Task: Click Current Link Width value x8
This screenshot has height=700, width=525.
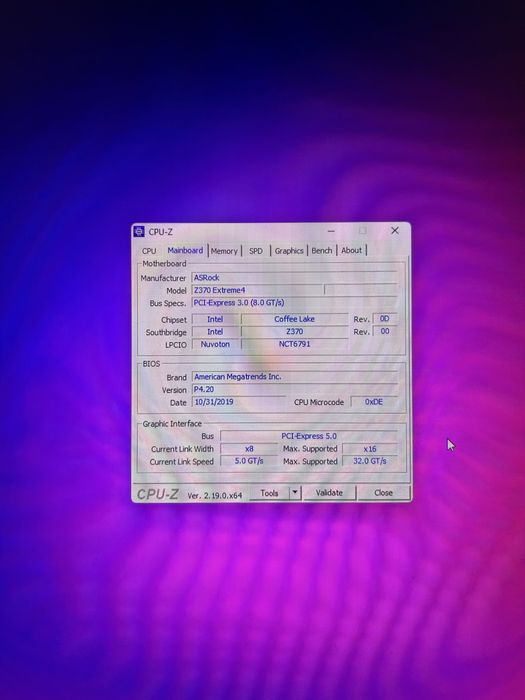Action: pos(249,449)
